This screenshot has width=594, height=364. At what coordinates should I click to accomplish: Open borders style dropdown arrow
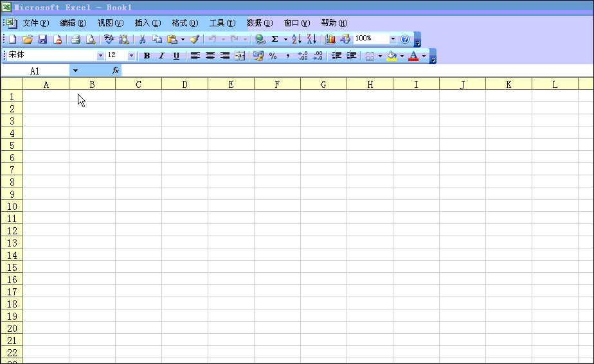point(380,56)
